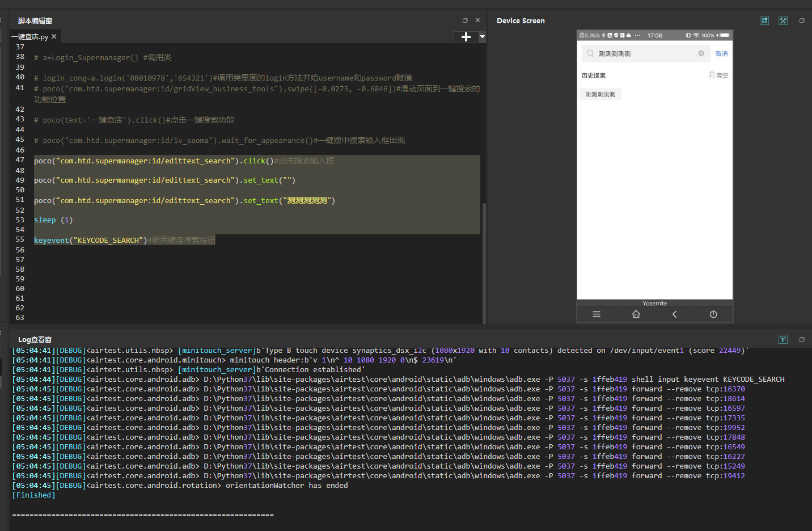Click the keyevent KEYCODE_SEARCH code line
The width and height of the screenshot is (812, 531).
coord(125,241)
